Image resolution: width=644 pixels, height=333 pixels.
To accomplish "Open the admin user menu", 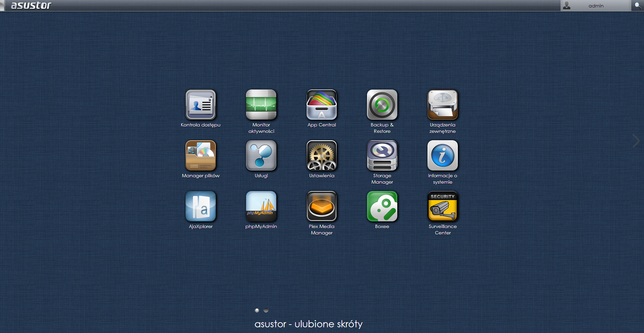I will [596, 6].
